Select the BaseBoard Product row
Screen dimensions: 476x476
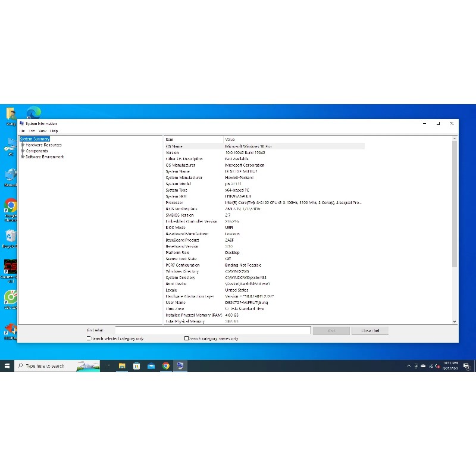coord(264,240)
